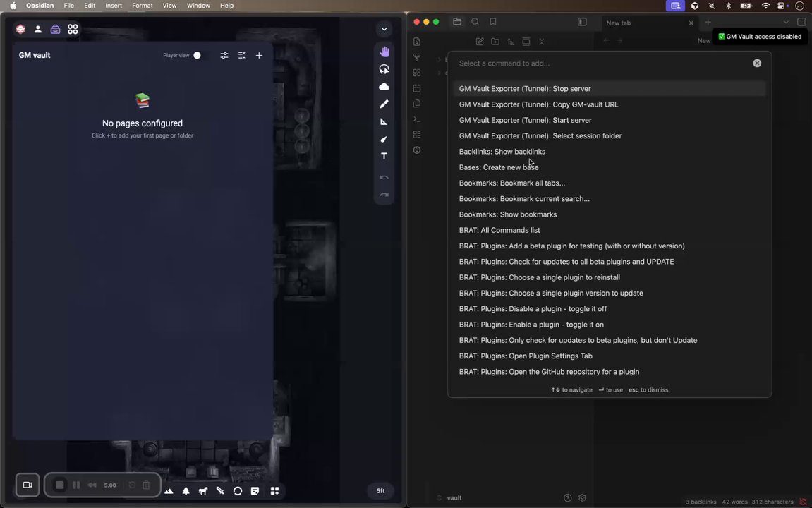Viewport: 812px width, 508px height.
Task: Open the attachment layer sword icon
Action: (220, 491)
